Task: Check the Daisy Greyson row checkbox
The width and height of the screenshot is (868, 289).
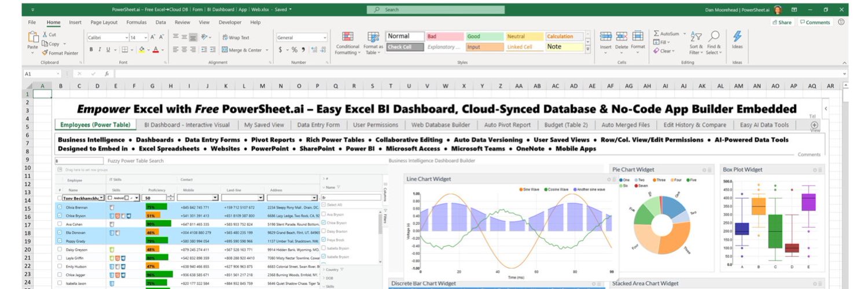Action: pos(60,249)
